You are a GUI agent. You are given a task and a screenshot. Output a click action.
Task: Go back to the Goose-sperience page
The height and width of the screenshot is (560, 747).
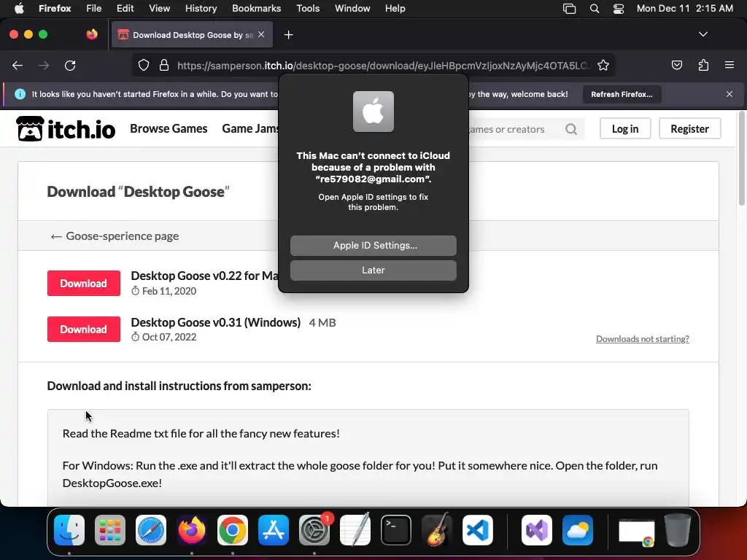(x=115, y=236)
